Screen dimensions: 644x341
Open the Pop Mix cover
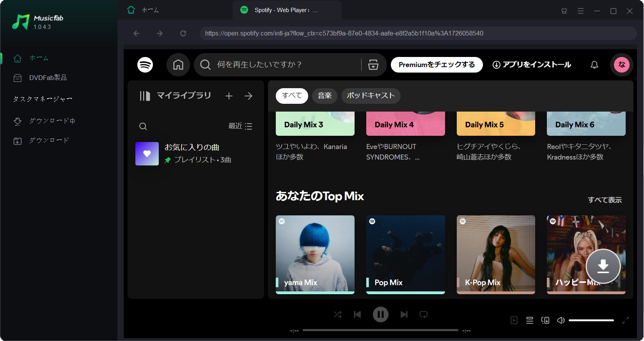(x=406, y=254)
